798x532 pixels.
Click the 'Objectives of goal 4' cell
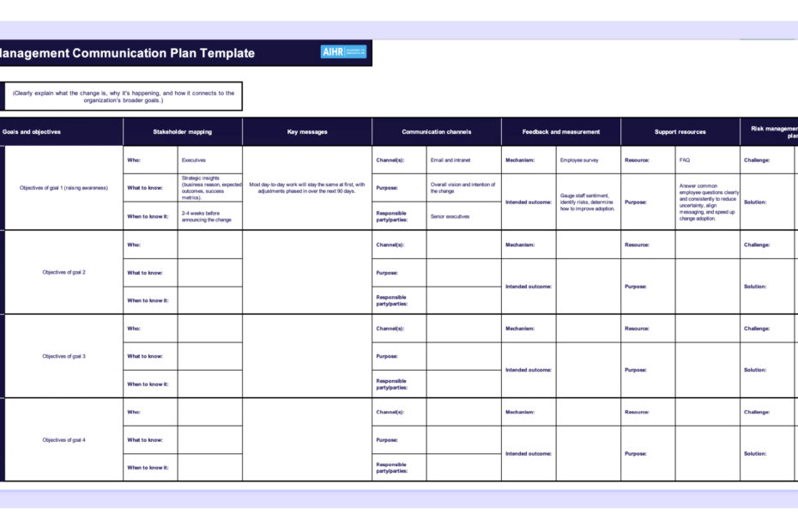(63, 440)
